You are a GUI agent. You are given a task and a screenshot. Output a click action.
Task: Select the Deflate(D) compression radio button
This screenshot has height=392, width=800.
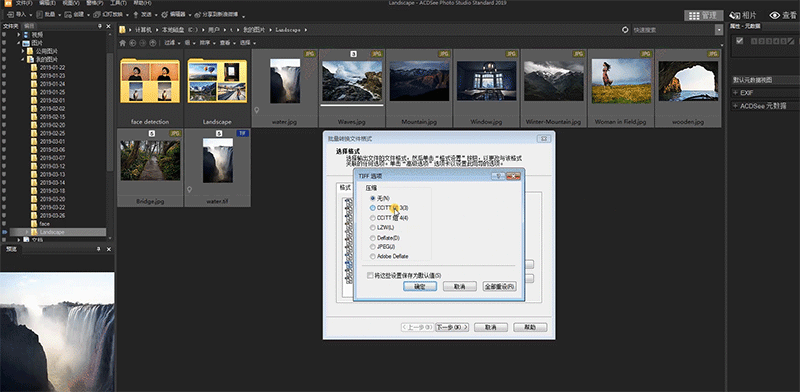click(x=373, y=238)
